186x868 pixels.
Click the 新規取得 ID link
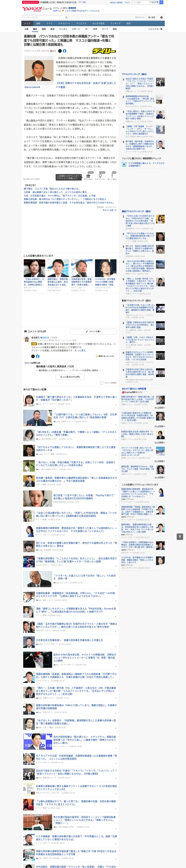[72, 8]
